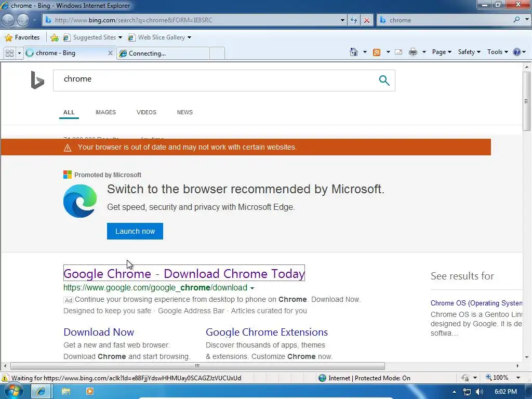Click Internet Explorer taskbar icon

point(41,392)
